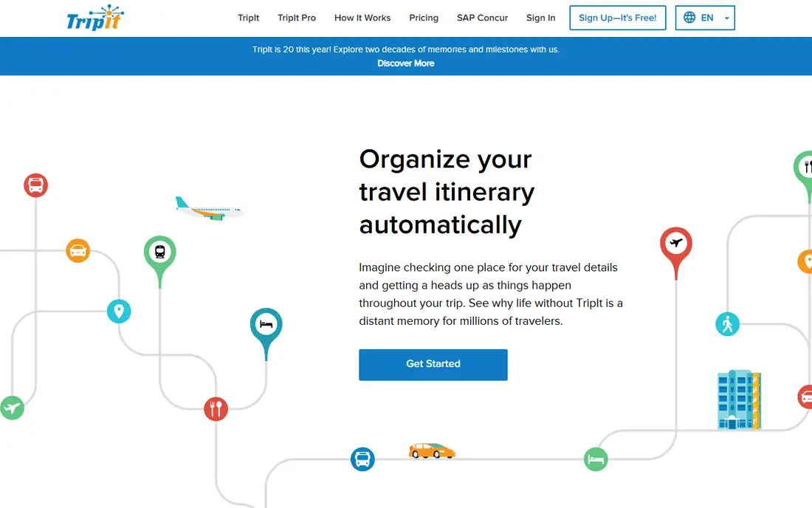The image size is (812, 508).
Task: Open the Pricing page
Action: coord(424,18)
